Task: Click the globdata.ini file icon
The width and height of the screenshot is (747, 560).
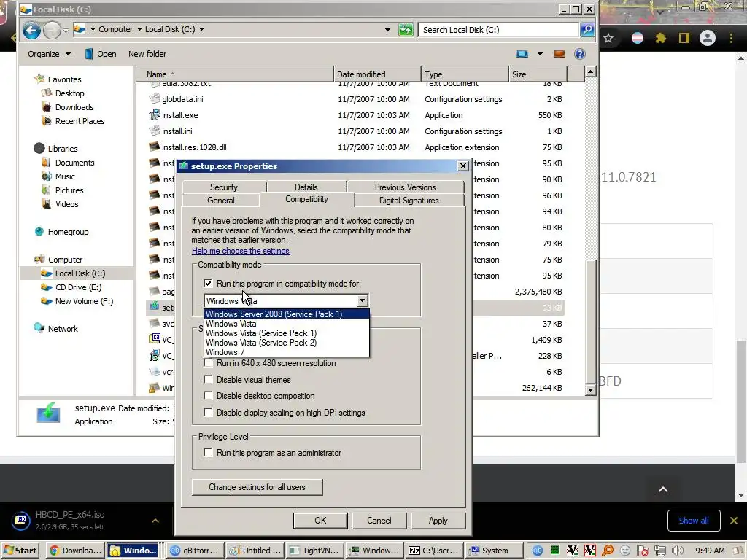Action: 155,98
